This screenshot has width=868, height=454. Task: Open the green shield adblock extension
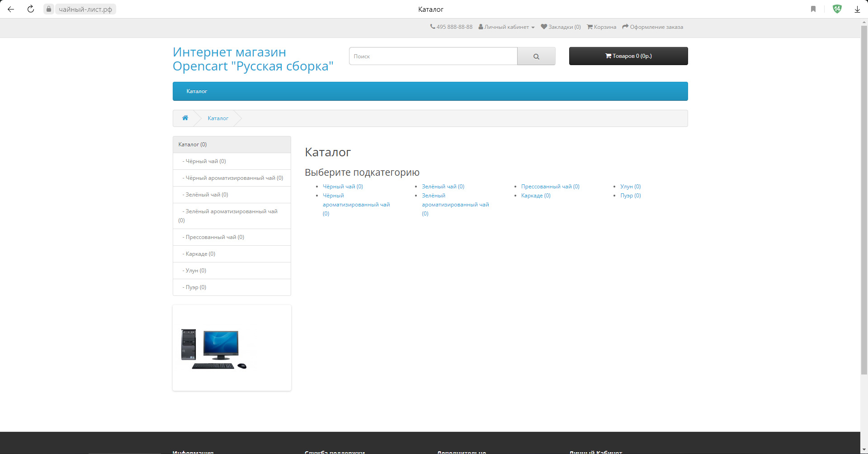tap(837, 9)
